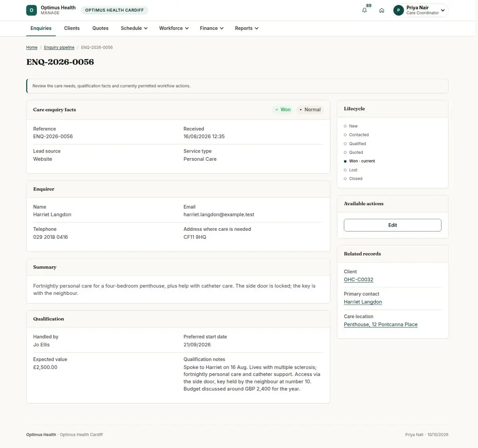
Task: Select the Qualified lifecycle stage
Action: click(x=355, y=144)
